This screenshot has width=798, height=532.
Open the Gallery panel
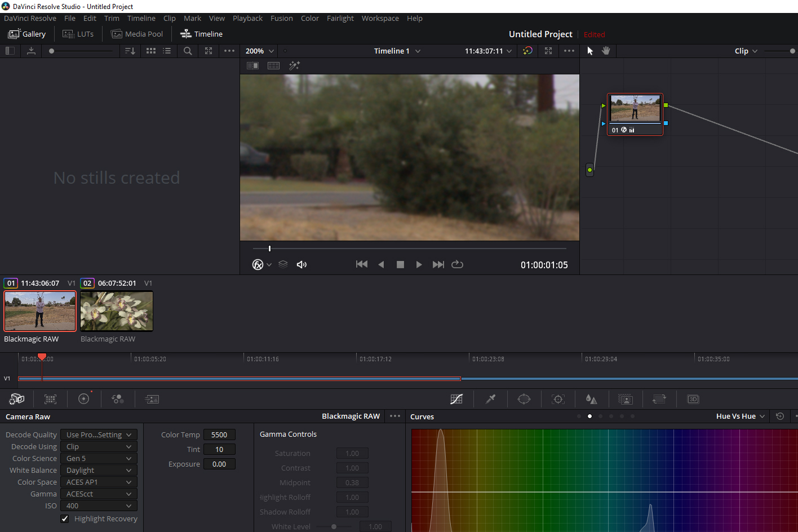(26, 34)
